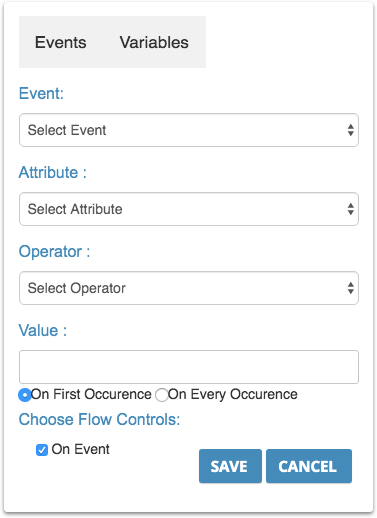Click the arrow icon on the Operator dropdown
Image resolution: width=377 pixels, height=518 pixels.
(350, 288)
